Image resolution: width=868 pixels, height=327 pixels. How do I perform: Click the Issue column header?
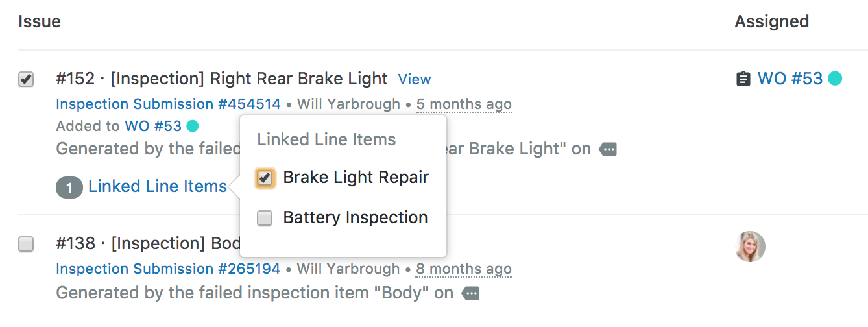point(40,21)
